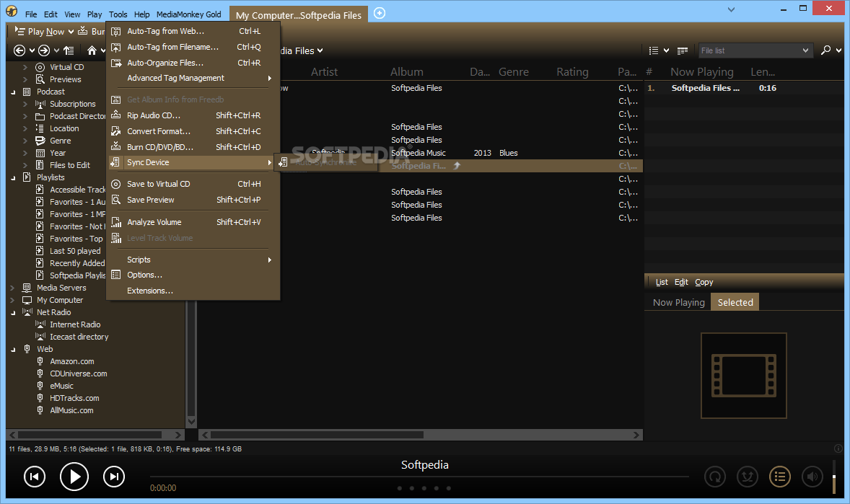
Task: Open the List menu in Now Playing panel
Action: pos(662,282)
